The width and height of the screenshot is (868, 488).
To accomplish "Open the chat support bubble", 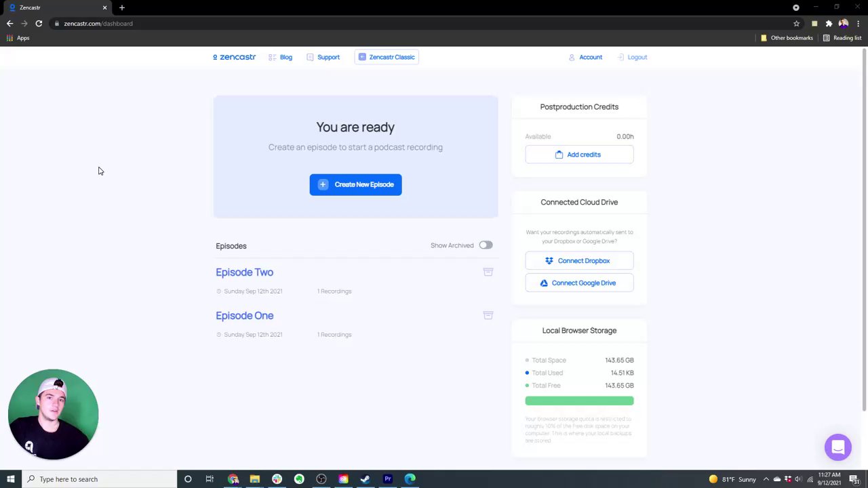I will (x=837, y=447).
